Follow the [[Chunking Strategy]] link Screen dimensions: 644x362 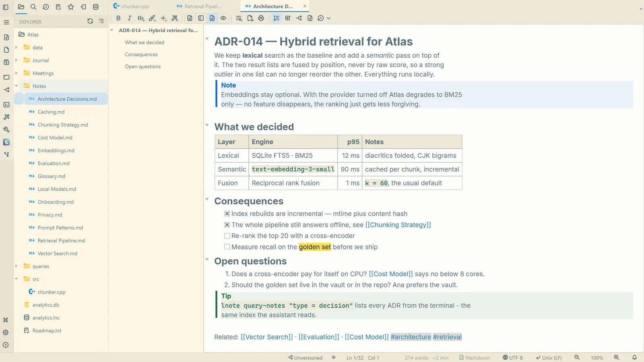click(398, 225)
